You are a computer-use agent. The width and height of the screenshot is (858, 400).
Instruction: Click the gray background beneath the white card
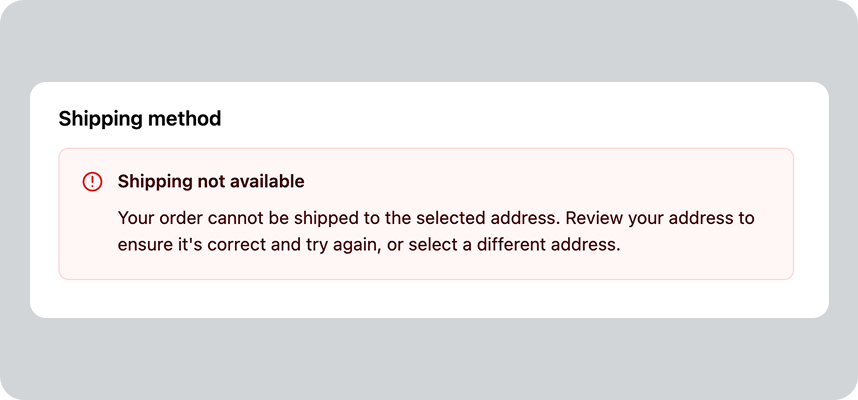[429, 358]
